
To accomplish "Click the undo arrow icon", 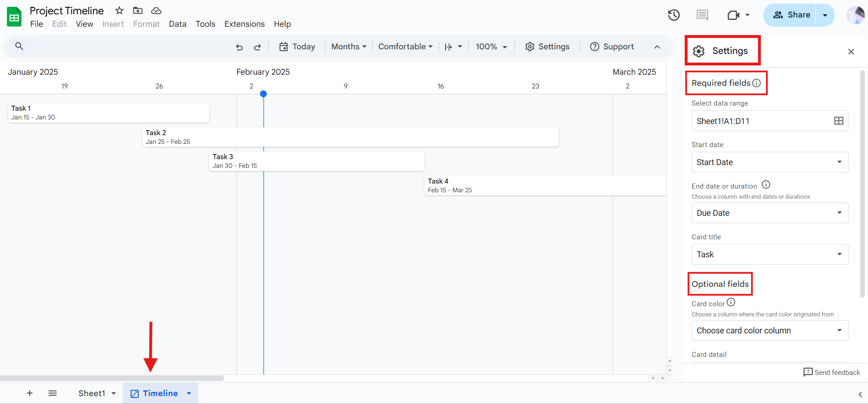I will [x=239, y=47].
